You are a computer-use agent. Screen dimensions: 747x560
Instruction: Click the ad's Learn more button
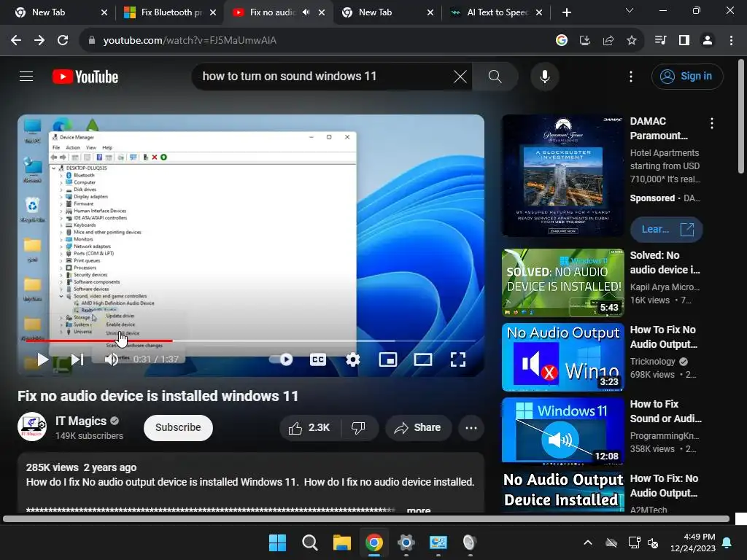pyautogui.click(x=666, y=229)
